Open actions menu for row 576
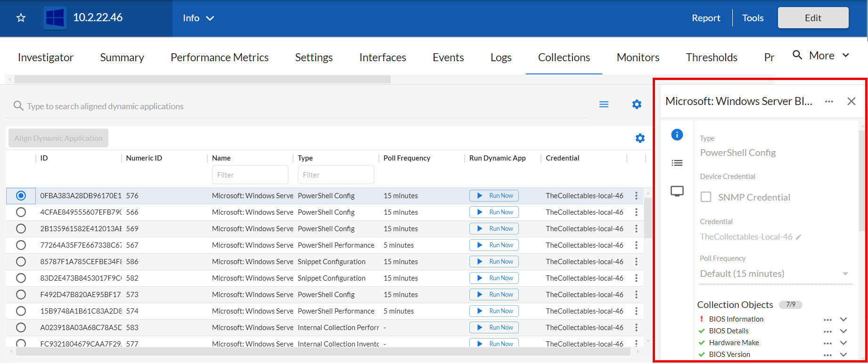 pos(636,196)
